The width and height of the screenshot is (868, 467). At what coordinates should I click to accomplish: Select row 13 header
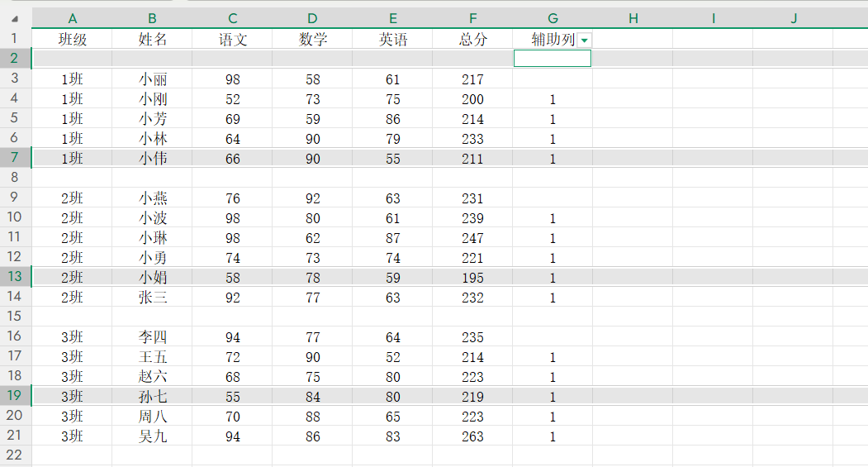[15, 277]
